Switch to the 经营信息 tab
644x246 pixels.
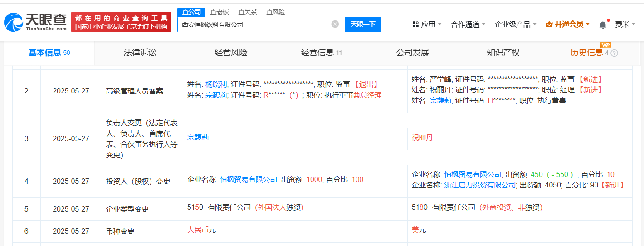point(322,53)
